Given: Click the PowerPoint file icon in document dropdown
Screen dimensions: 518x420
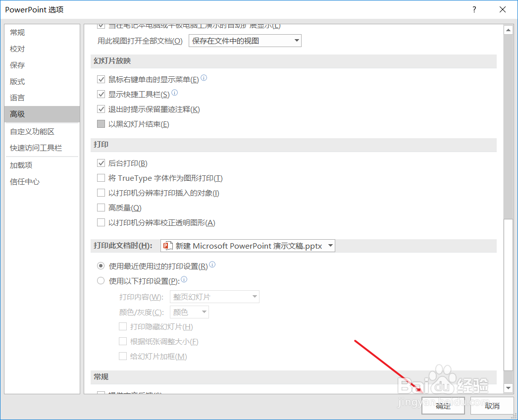Looking at the screenshot, I should pyautogui.click(x=168, y=246).
